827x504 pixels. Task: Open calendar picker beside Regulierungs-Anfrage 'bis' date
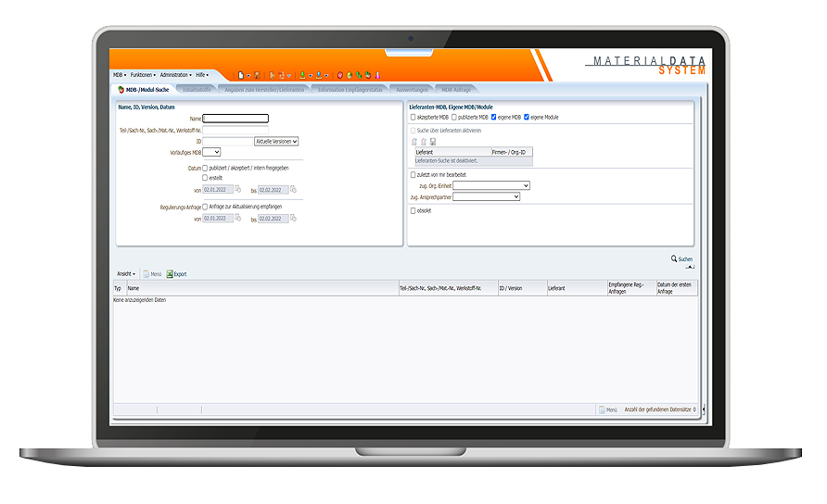pos(293,219)
